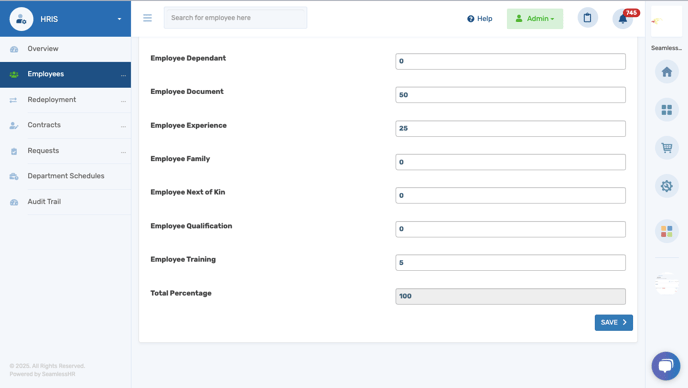
Task: Select Employees in the sidebar
Action: coord(65,75)
